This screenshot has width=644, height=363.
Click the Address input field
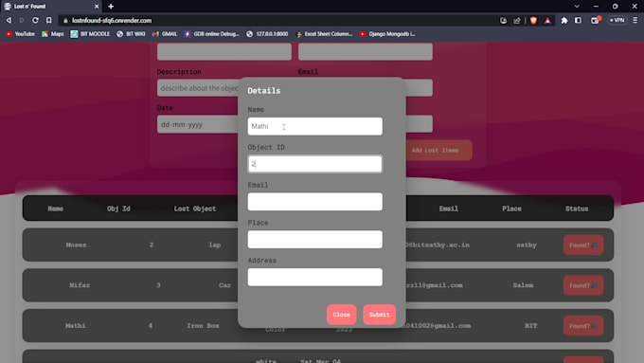pyautogui.click(x=315, y=277)
